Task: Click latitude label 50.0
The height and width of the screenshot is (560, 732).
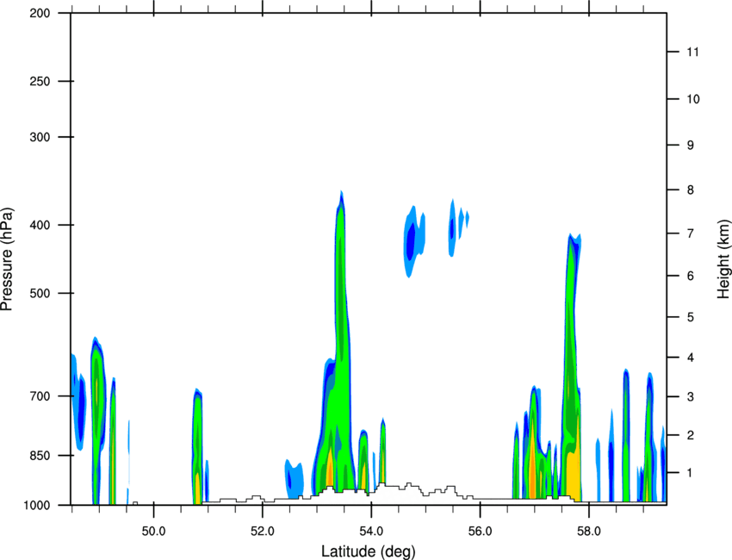Action: [x=153, y=532]
